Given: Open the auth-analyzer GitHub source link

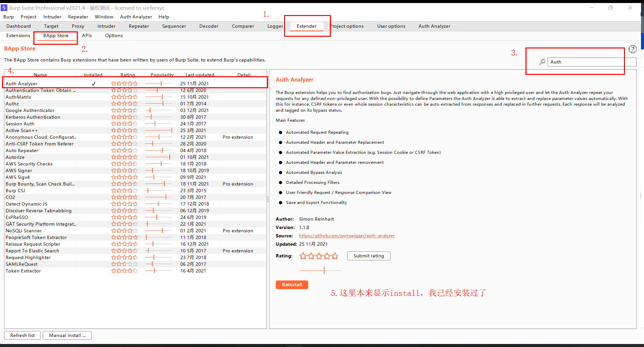Looking at the screenshot, I should (347, 236).
